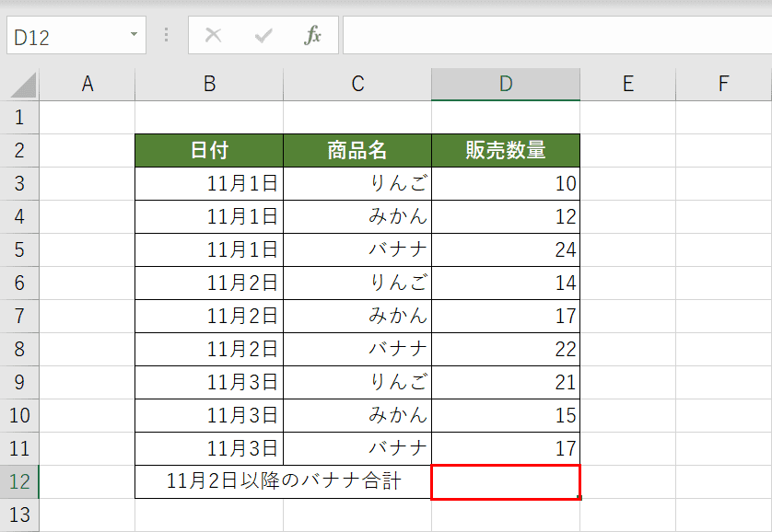Open the Insert Function fx icon
Viewport: 772px width, 532px height.
[312, 35]
